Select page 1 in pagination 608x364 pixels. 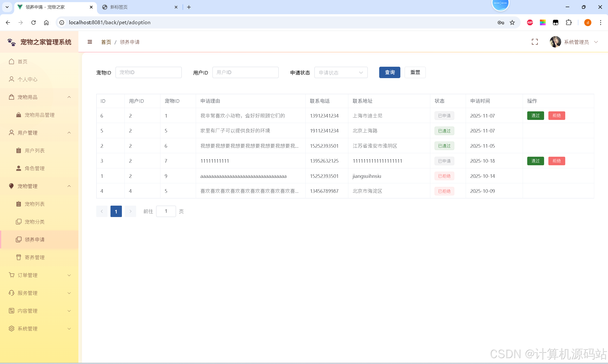[116, 211]
